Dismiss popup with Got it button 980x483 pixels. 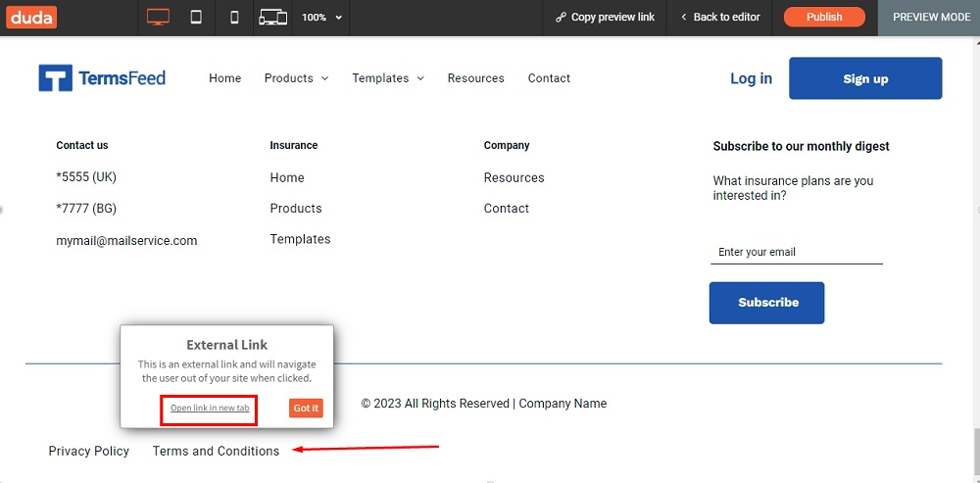(306, 408)
